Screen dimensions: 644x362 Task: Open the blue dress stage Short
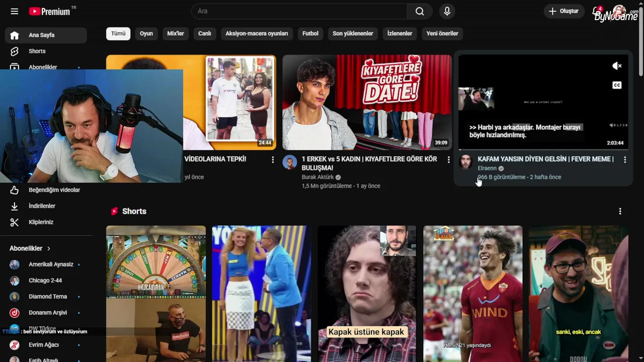262,294
